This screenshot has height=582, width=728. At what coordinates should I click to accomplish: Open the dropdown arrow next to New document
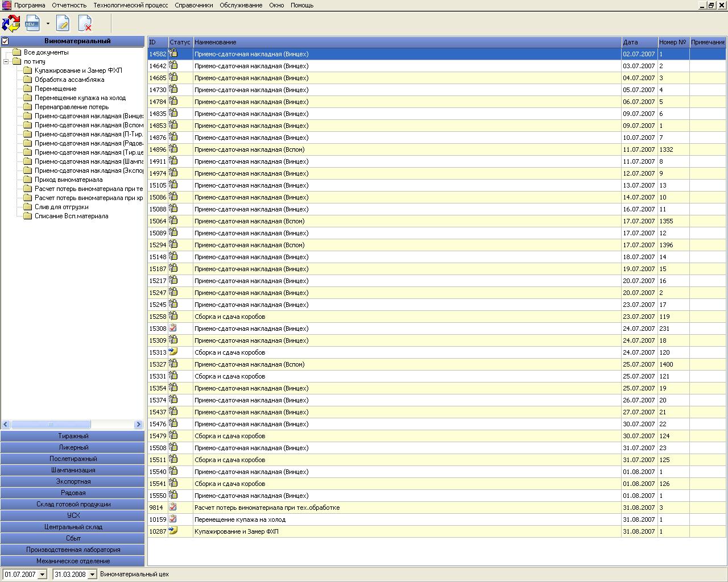48,24
